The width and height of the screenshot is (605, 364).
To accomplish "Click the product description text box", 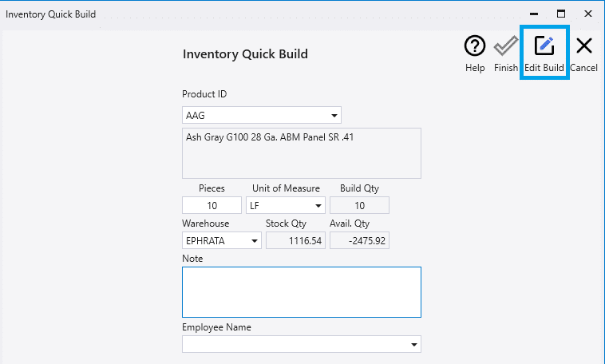I will pyautogui.click(x=302, y=153).
